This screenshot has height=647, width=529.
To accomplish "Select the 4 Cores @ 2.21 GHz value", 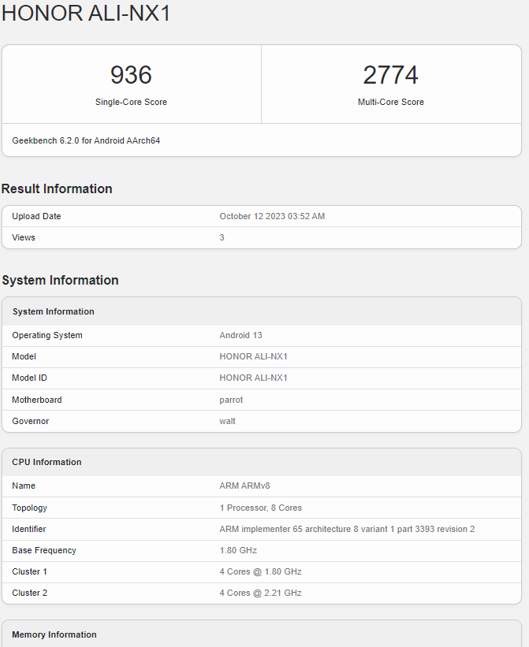I will coord(260,593).
